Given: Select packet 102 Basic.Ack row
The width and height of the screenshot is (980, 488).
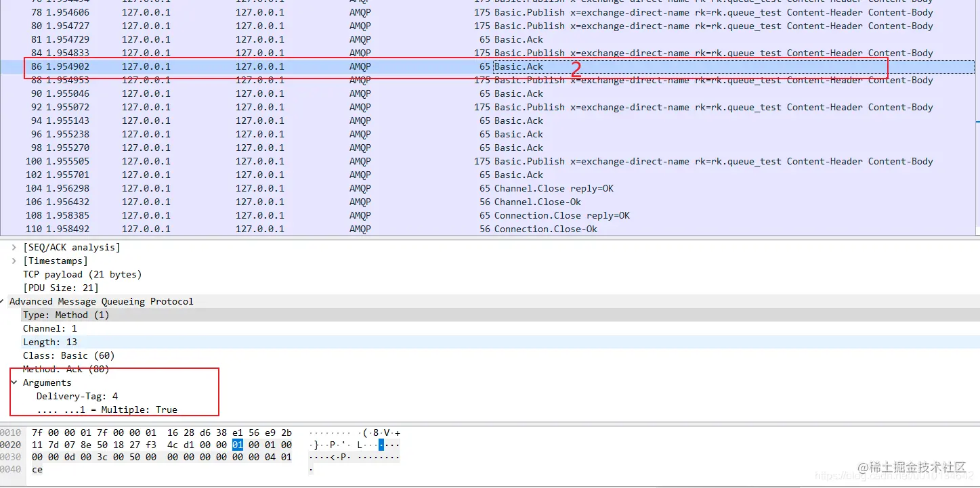Looking at the screenshot, I should click(488, 175).
